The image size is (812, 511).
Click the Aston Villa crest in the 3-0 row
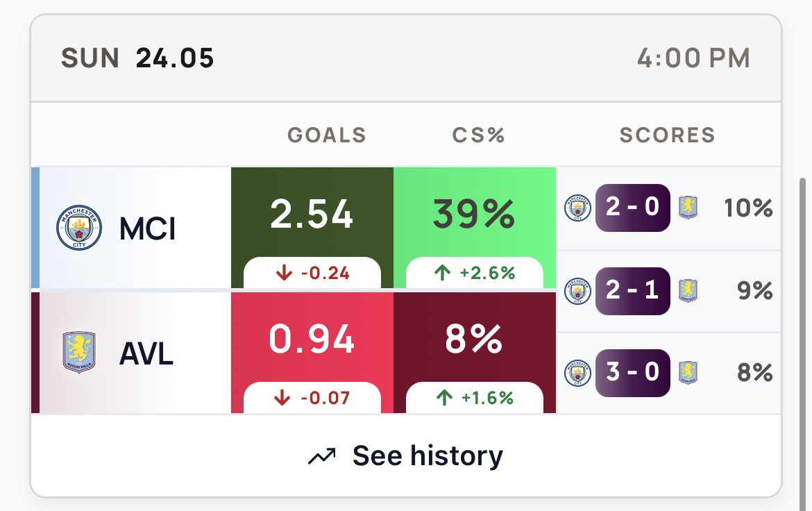coord(688,373)
